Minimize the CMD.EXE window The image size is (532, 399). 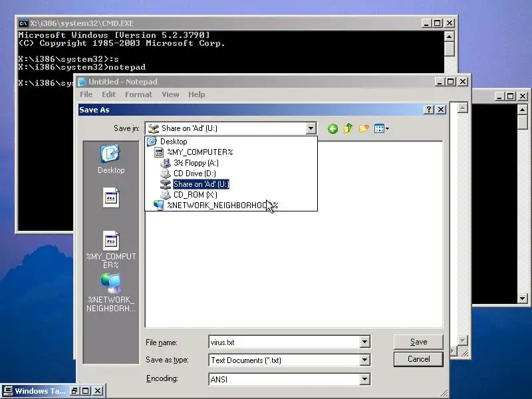point(426,23)
